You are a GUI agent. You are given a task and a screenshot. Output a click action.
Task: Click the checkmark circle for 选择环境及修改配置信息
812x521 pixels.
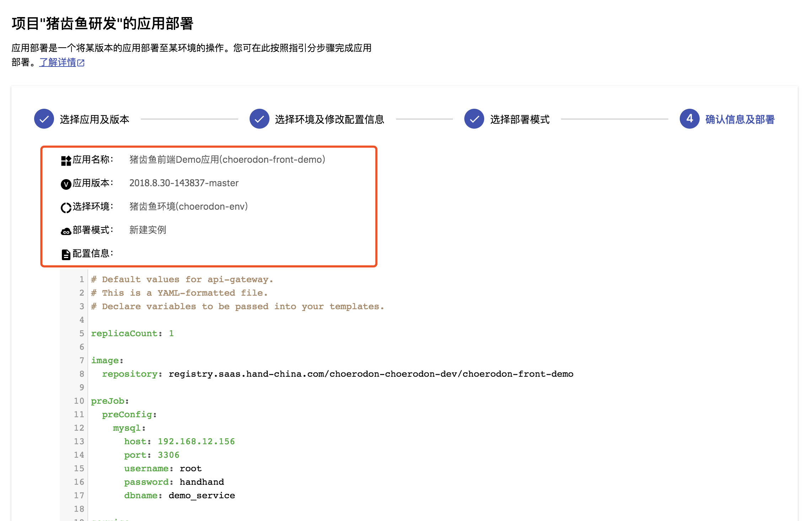(x=260, y=119)
